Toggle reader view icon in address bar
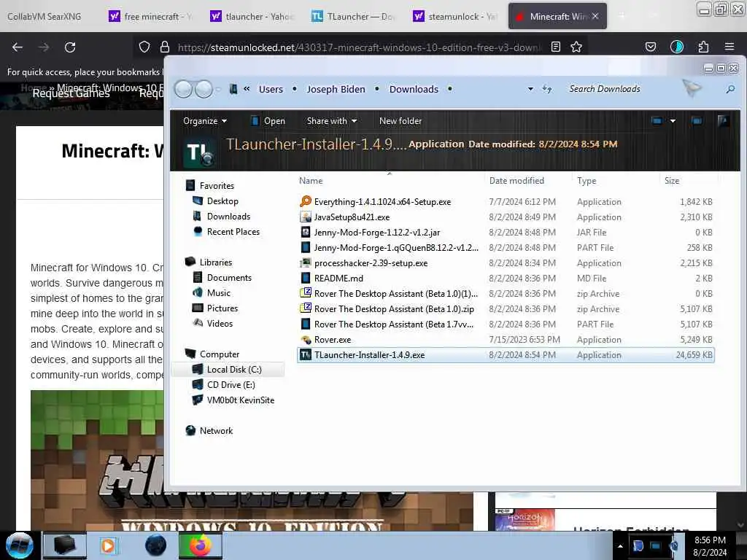 point(555,47)
